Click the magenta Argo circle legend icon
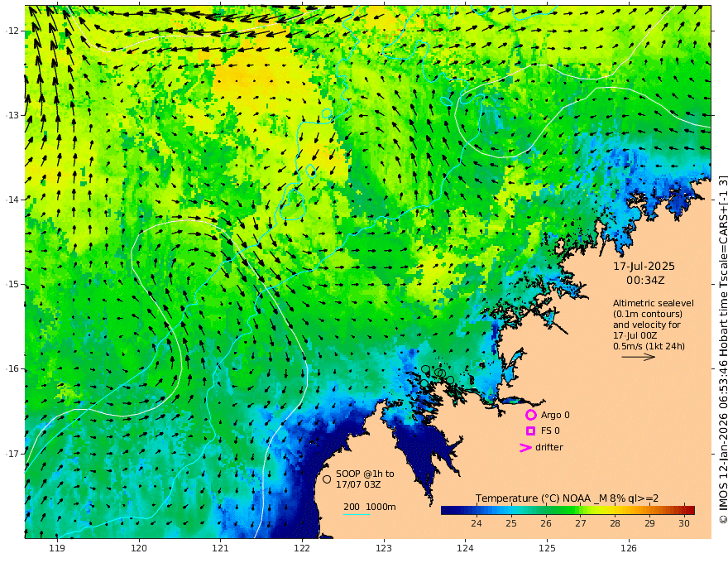Image resolution: width=728 pixels, height=563 pixels. (530, 415)
